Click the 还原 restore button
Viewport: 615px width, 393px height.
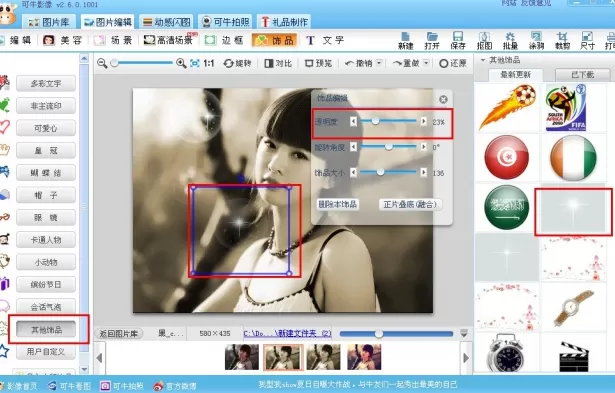click(453, 63)
